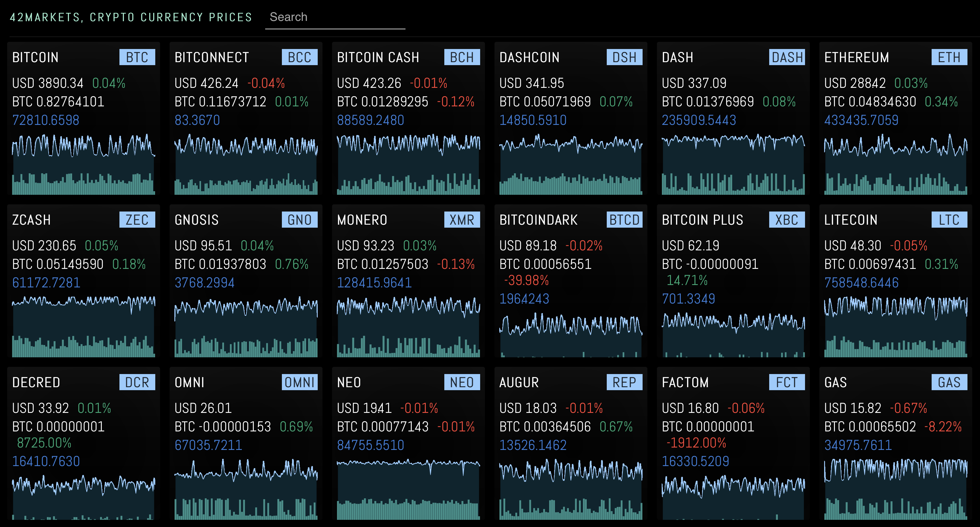Open the BITCONNECT card heading
The height and width of the screenshot is (527, 980).
tap(211, 57)
